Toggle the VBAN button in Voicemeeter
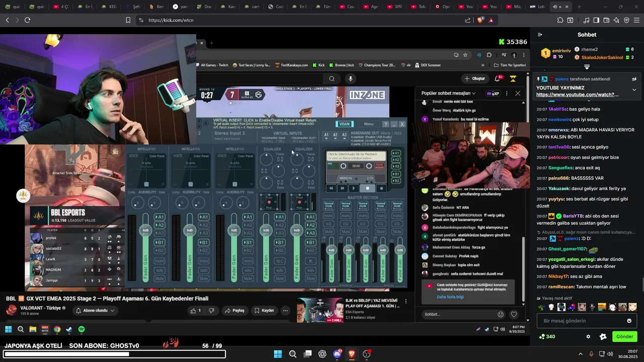644x362 pixels. 345,124
